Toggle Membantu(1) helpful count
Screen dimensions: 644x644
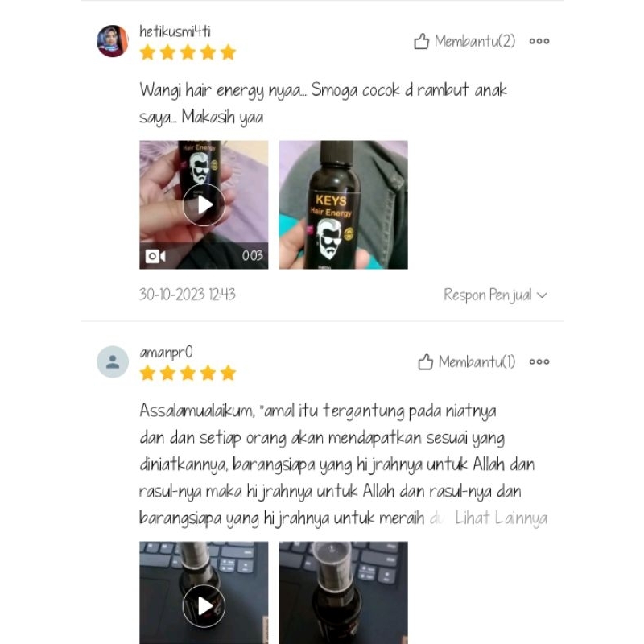477,361
